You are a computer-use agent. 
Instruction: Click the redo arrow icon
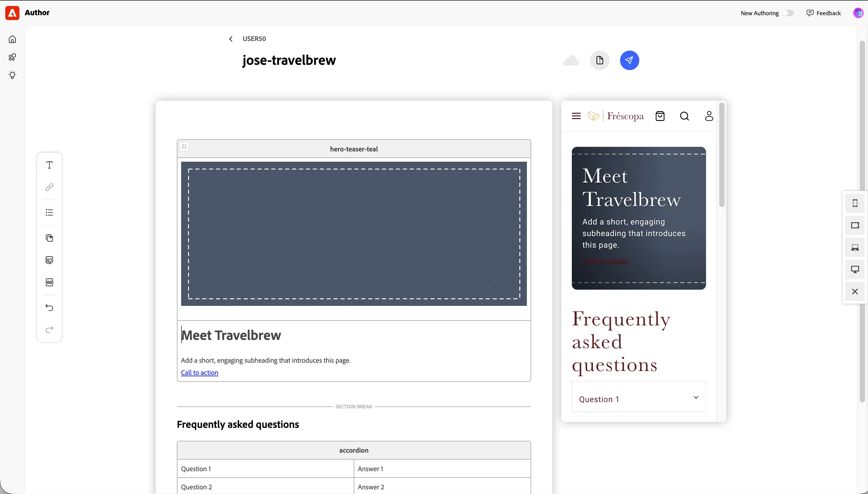coord(50,330)
